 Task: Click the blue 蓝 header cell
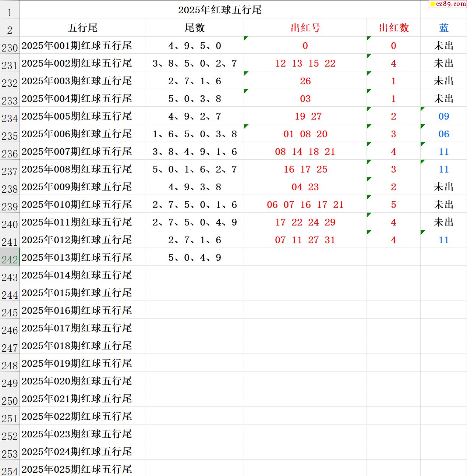[443, 28]
